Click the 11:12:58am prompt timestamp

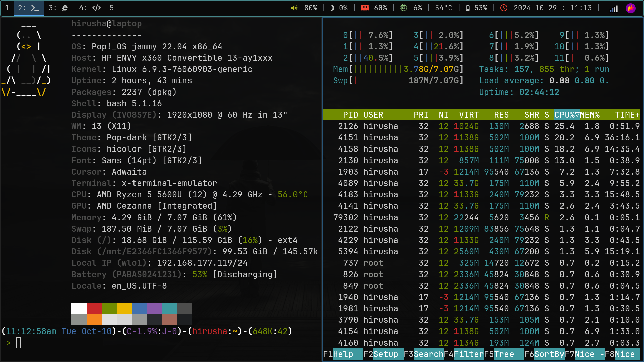31,331
